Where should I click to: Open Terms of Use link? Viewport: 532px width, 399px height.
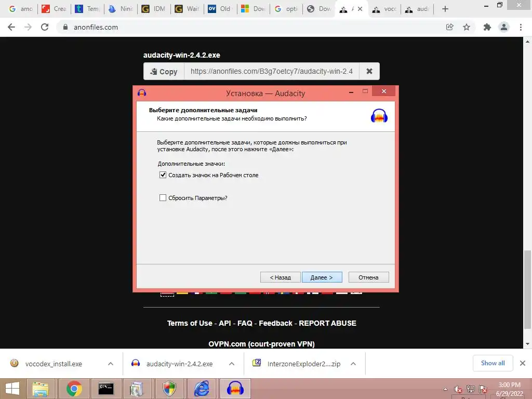190,323
